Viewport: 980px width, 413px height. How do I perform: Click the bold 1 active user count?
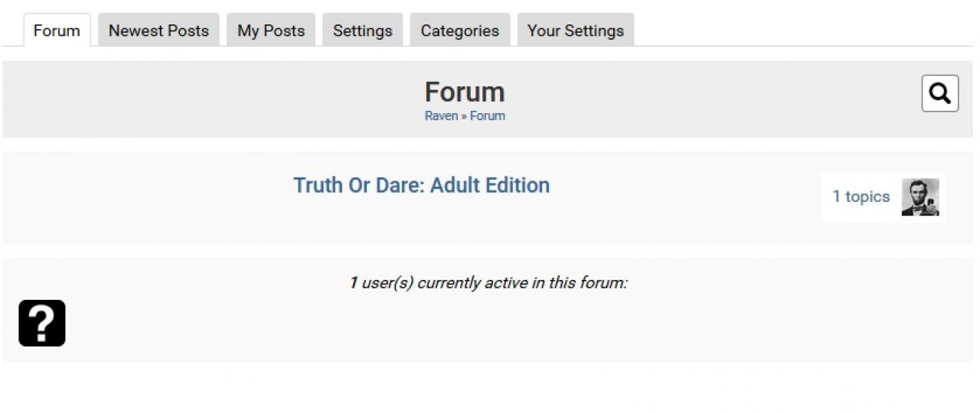click(354, 283)
